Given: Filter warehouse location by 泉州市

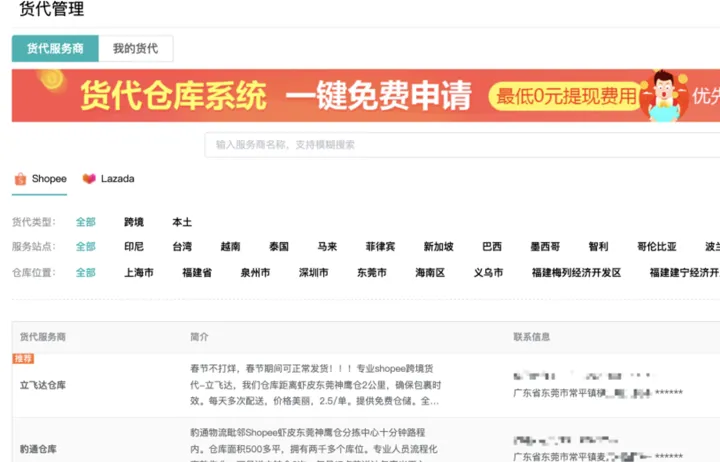Looking at the screenshot, I should (x=255, y=273).
